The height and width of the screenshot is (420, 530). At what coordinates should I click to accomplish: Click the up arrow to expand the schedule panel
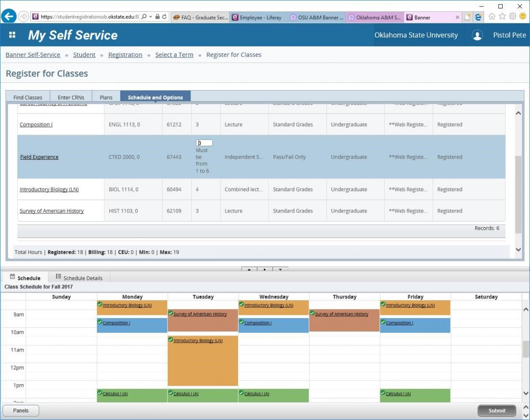point(249,269)
